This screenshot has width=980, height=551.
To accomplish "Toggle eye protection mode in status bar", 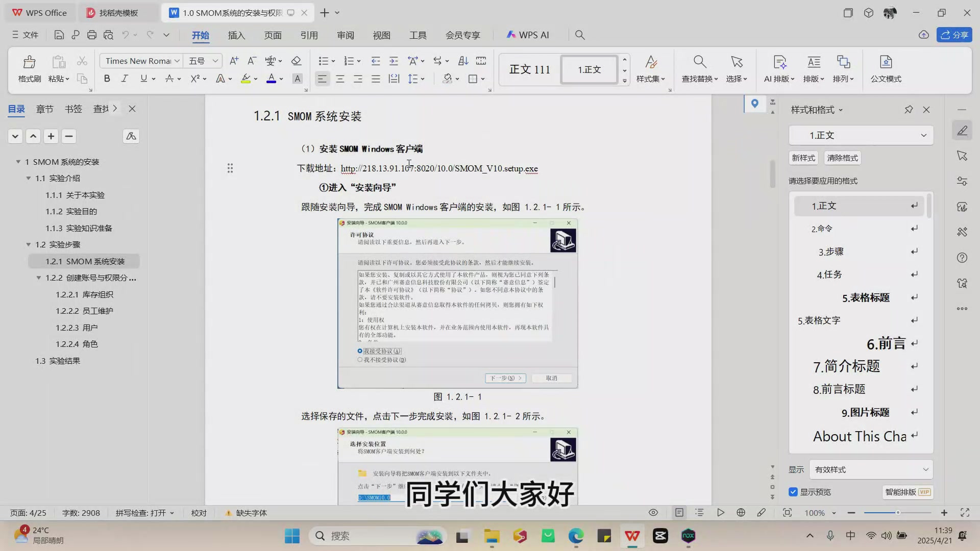I will coord(653,513).
